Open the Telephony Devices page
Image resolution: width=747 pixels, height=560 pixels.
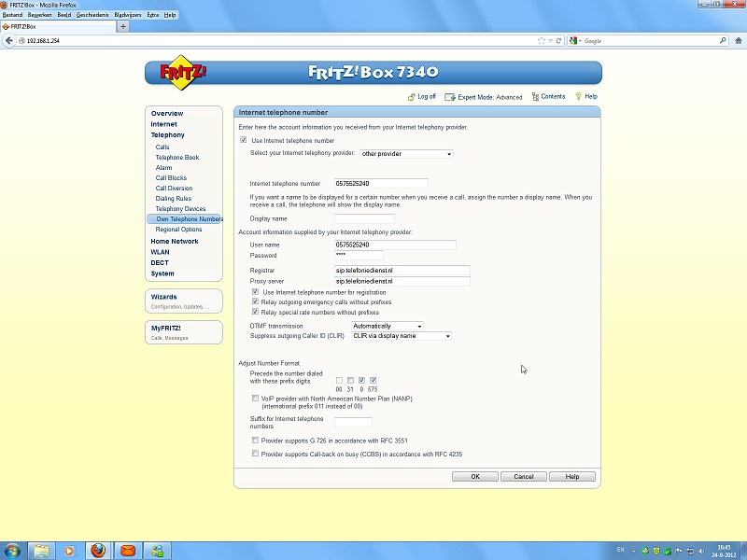[x=180, y=208]
